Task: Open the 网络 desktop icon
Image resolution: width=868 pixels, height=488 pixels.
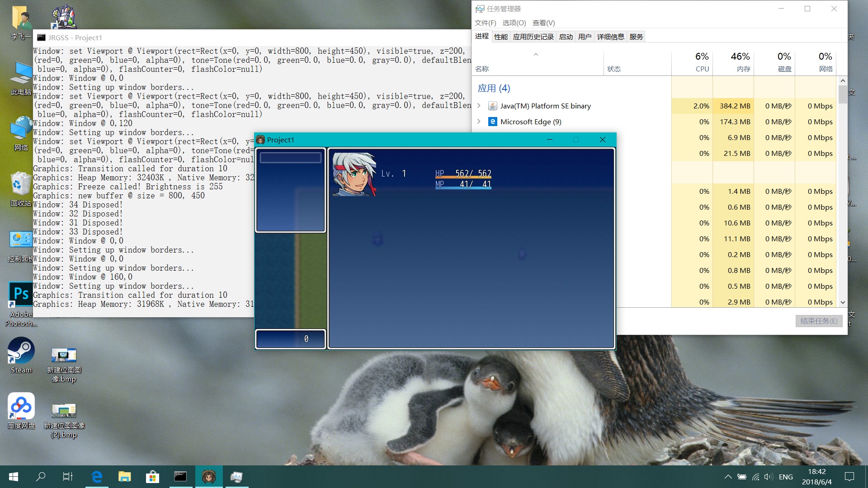Action: [21, 134]
